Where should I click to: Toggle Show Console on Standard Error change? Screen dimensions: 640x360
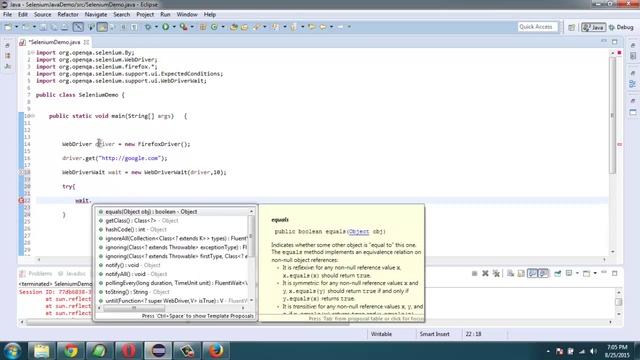[x=544, y=273]
